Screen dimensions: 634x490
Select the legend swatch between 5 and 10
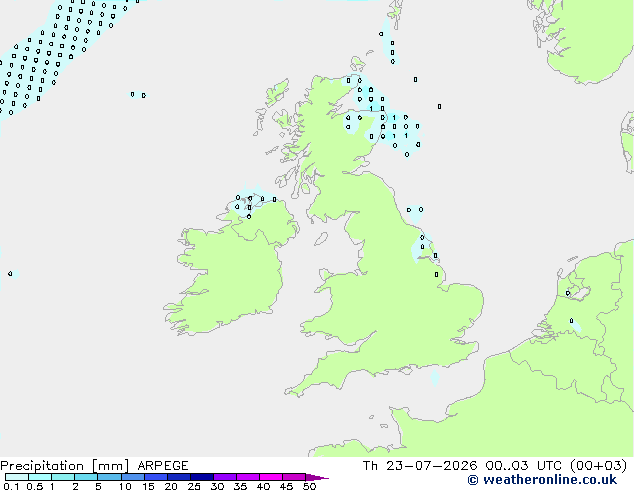click(109, 477)
